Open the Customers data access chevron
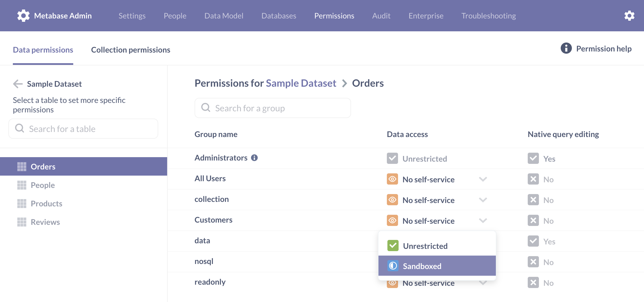The image size is (644, 302). coord(483,220)
